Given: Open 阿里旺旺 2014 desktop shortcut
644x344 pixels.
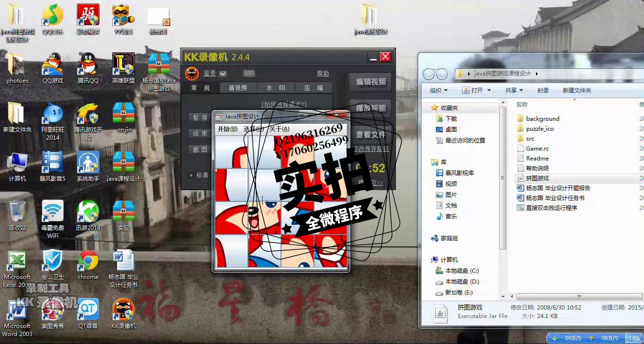Looking at the screenshot, I should click(53, 122).
